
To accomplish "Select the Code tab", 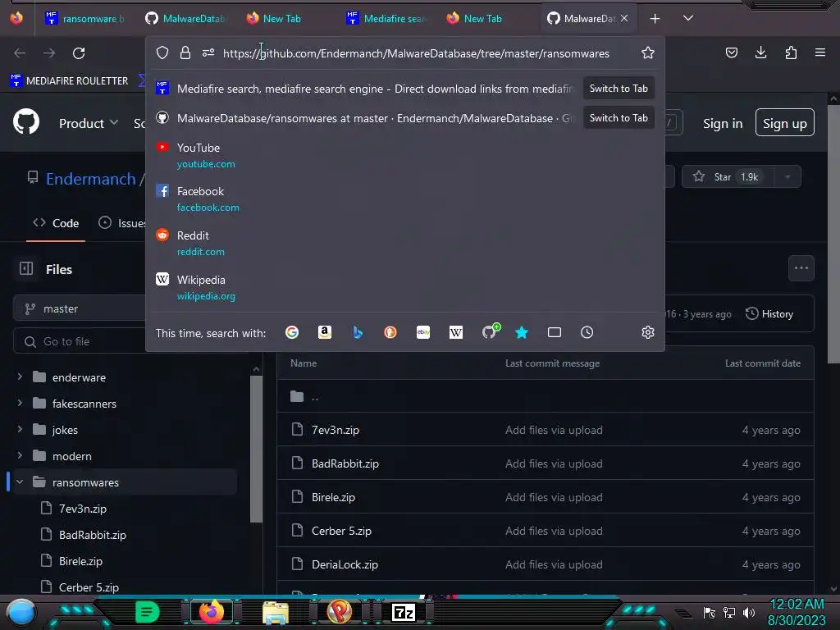I will pos(56,223).
